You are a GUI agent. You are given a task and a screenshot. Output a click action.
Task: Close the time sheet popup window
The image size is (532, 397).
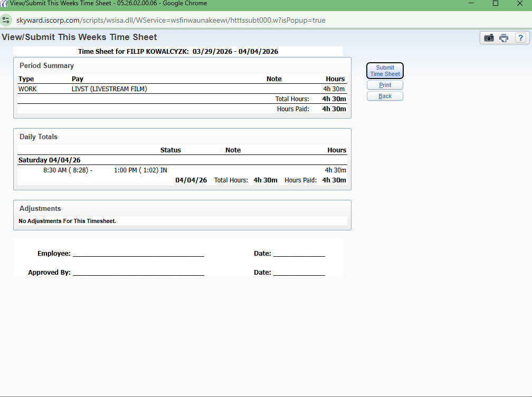[519, 3]
